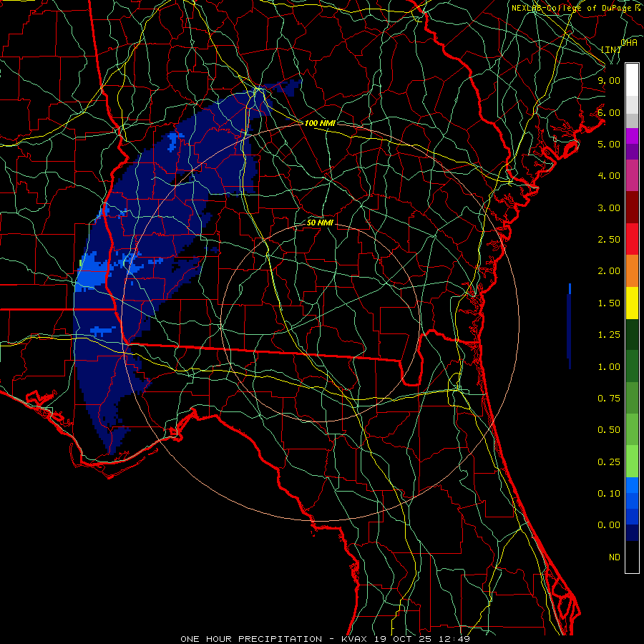Click the legend value 9.00
Viewport: 644px width, 644px height.
(x=609, y=80)
